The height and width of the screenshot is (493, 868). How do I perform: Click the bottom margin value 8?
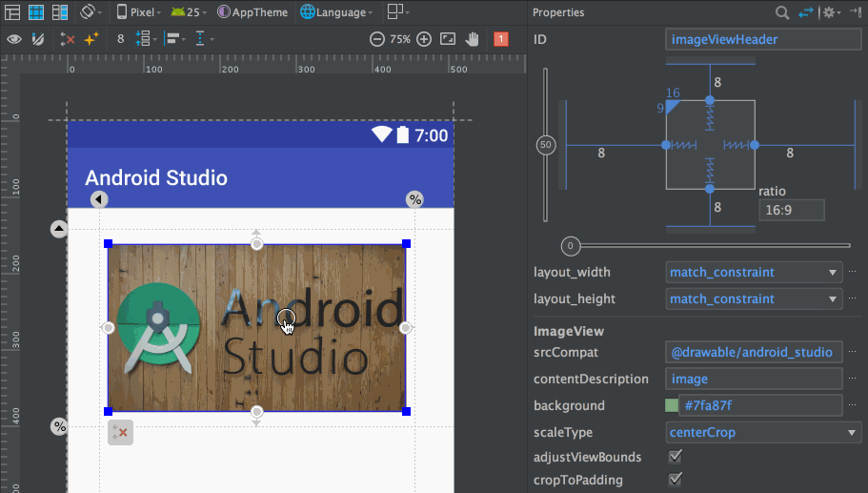point(717,207)
